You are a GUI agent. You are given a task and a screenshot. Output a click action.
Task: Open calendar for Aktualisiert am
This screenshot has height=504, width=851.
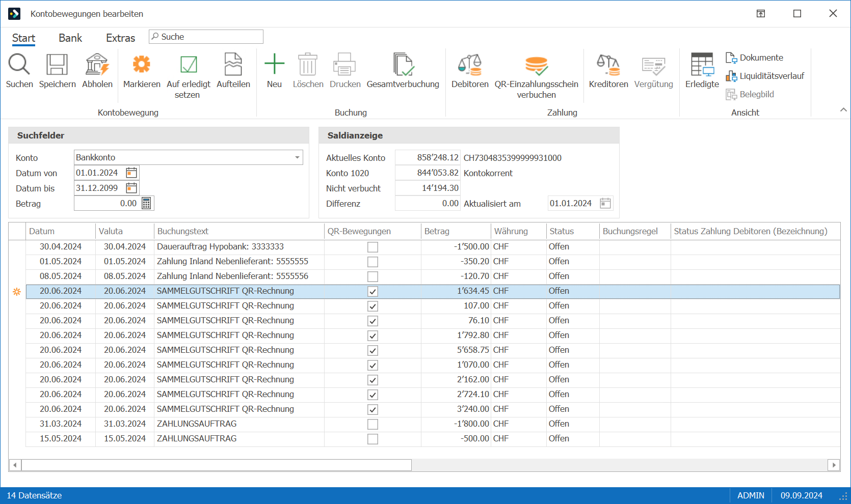point(605,204)
